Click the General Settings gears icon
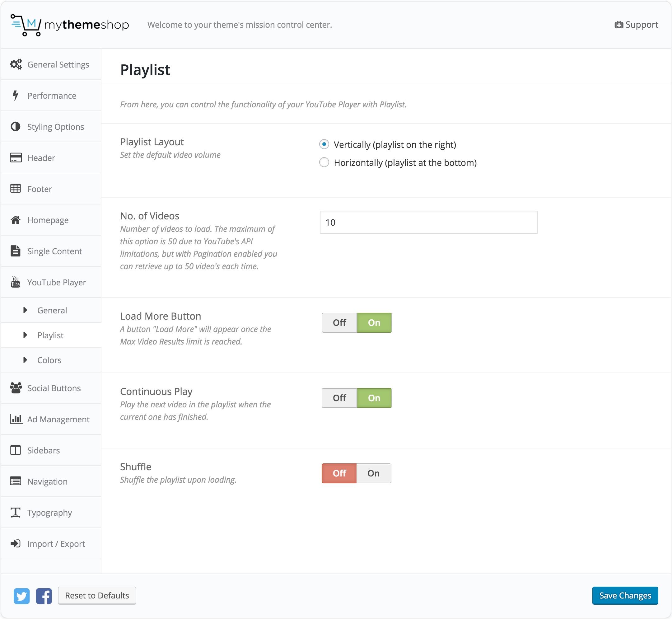The image size is (672, 619). click(16, 64)
